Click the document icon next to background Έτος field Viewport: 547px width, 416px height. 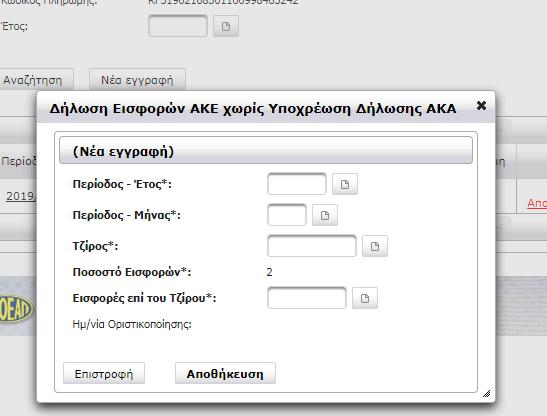226,26
